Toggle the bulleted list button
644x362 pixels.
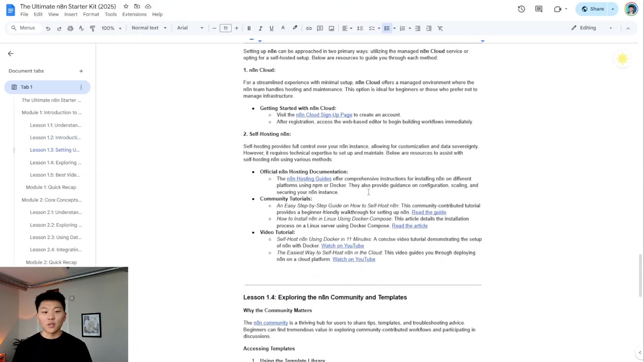click(x=387, y=28)
